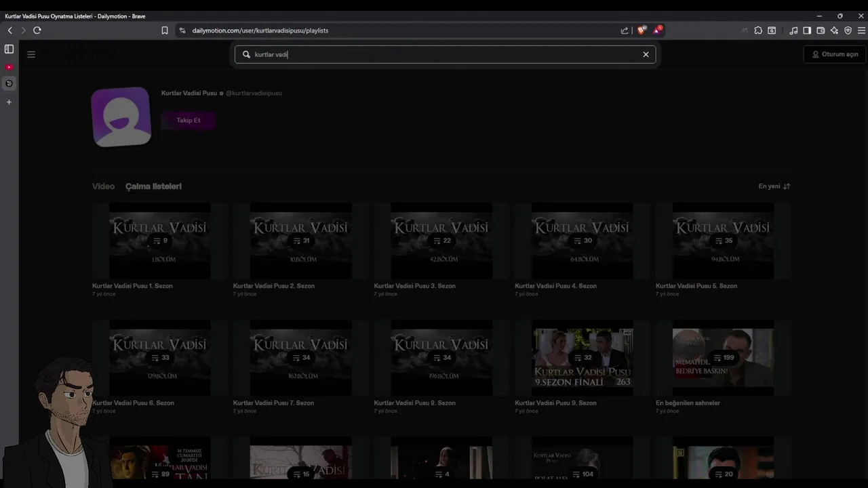
Task: Focus the search field containing 'kurtlar vadi'
Action: [x=446, y=54]
